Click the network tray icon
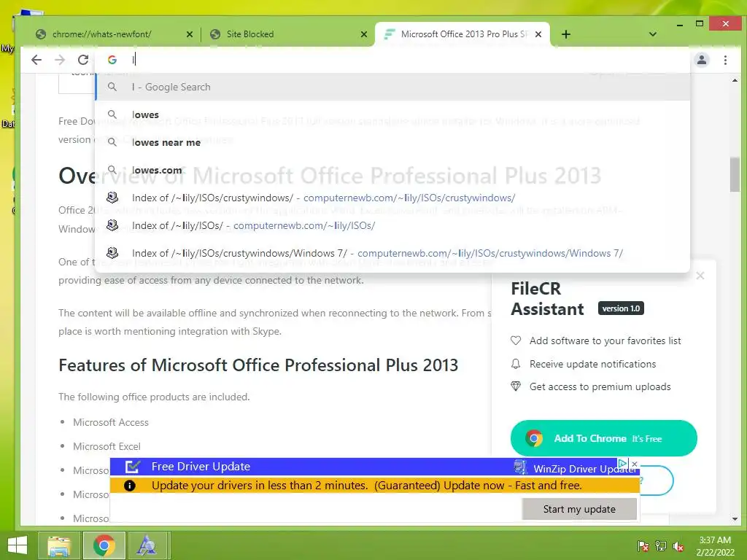 (661, 546)
